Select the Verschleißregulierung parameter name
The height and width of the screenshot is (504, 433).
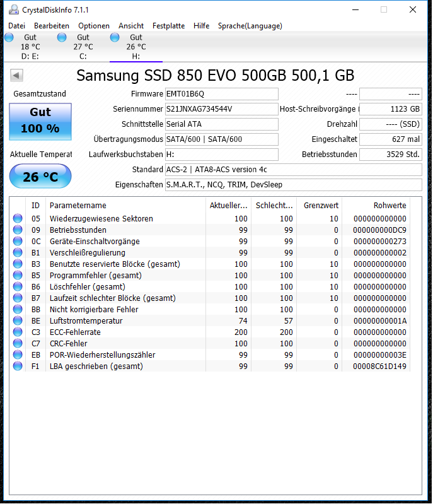coord(88,253)
